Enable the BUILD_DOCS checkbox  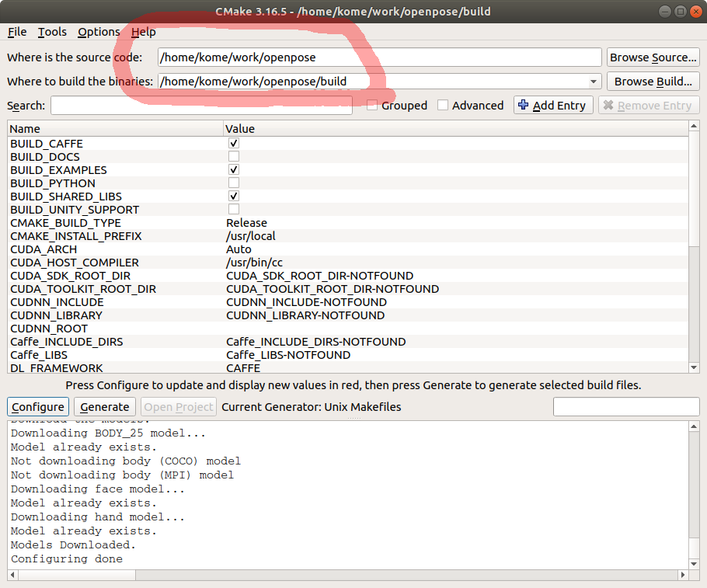click(233, 156)
